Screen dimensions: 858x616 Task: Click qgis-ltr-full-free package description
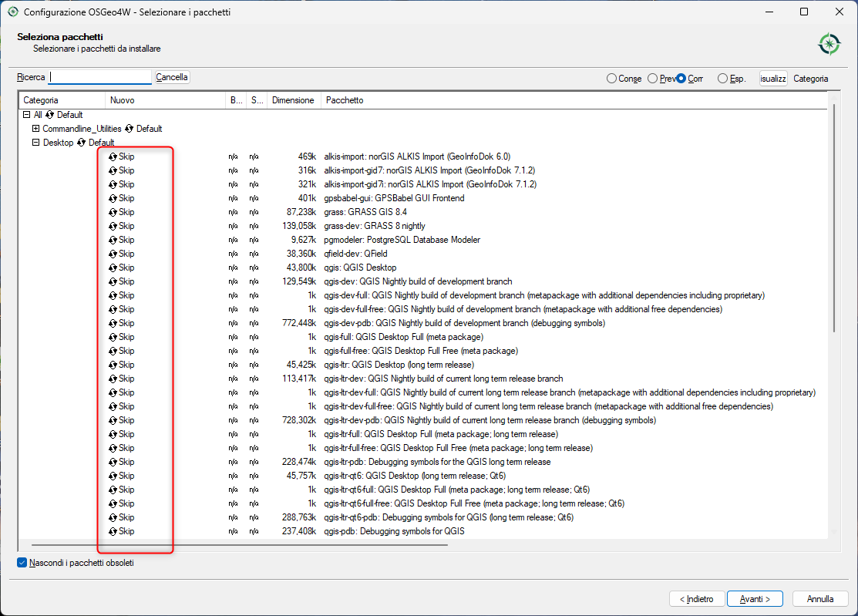(x=458, y=448)
